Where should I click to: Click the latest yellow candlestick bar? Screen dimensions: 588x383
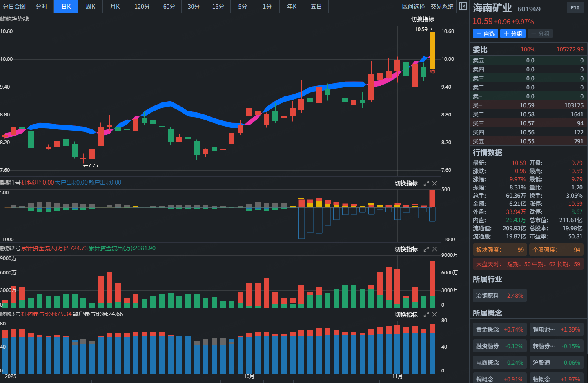432,51
